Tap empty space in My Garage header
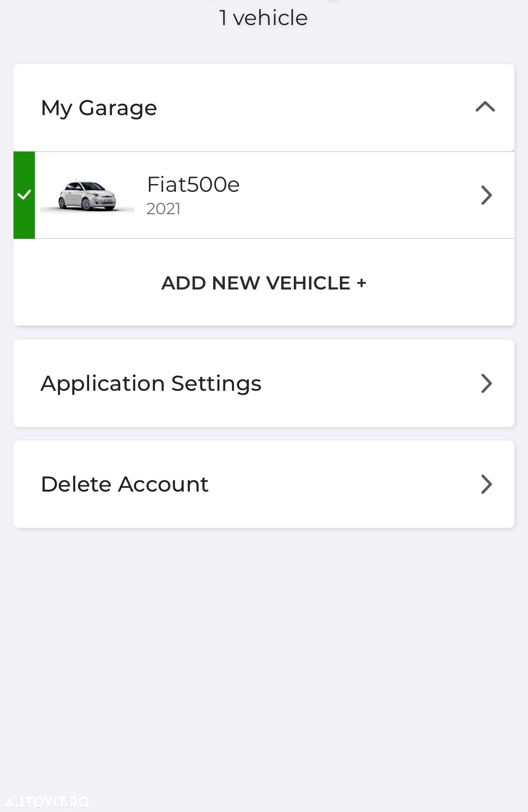Viewport: 528px width, 812px height. click(x=313, y=108)
